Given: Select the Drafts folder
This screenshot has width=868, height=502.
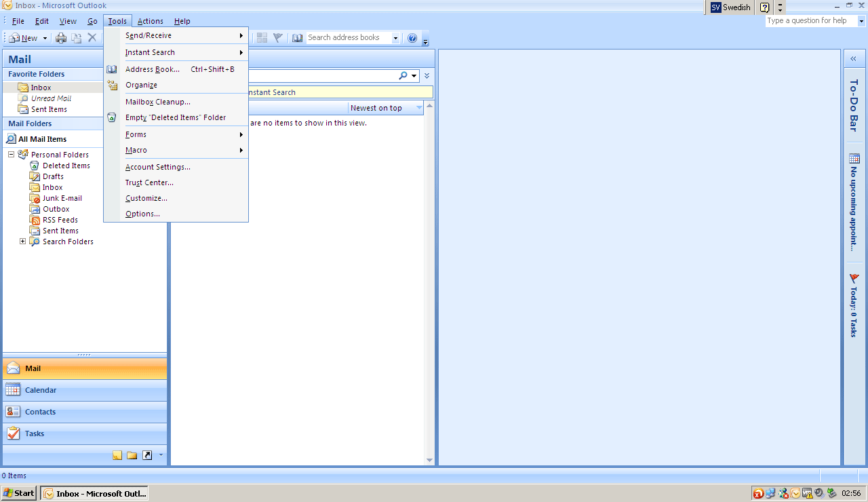Looking at the screenshot, I should pos(53,176).
